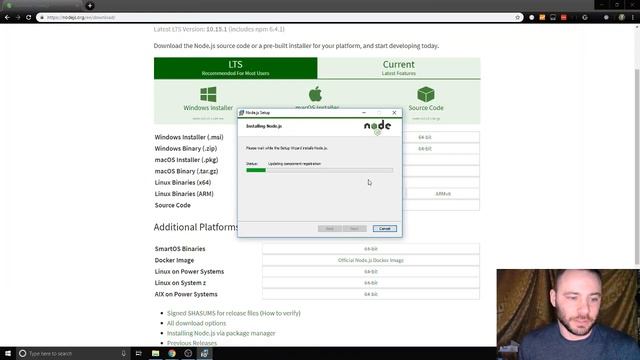Reload the nodejs.org page
The image size is (640, 360).
(29, 18)
